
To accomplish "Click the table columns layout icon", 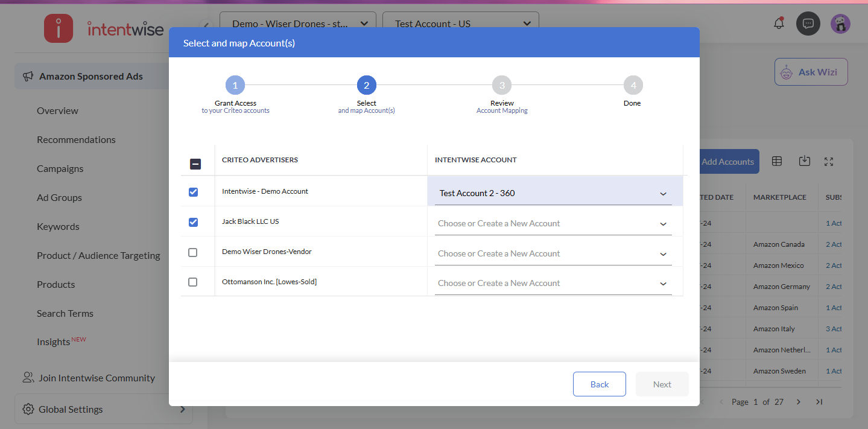I will point(777,161).
